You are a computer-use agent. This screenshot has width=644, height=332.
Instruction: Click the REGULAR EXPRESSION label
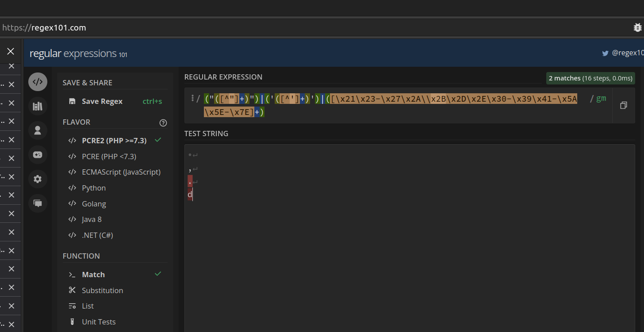click(223, 77)
